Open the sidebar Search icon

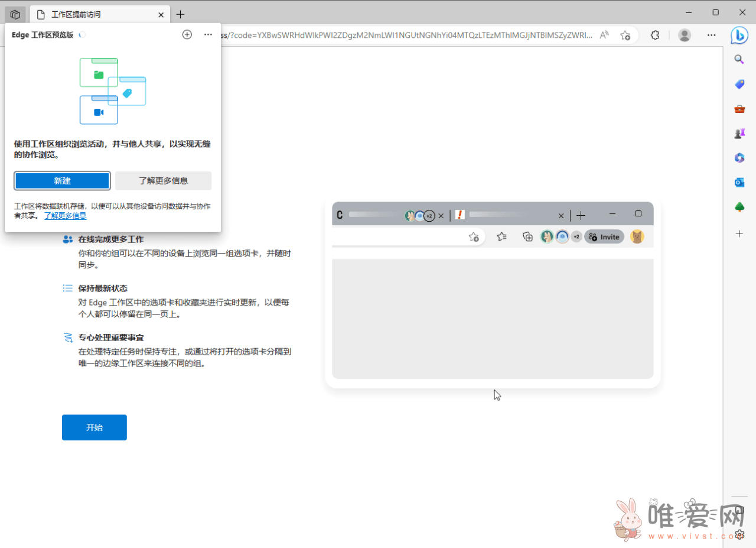tap(739, 59)
